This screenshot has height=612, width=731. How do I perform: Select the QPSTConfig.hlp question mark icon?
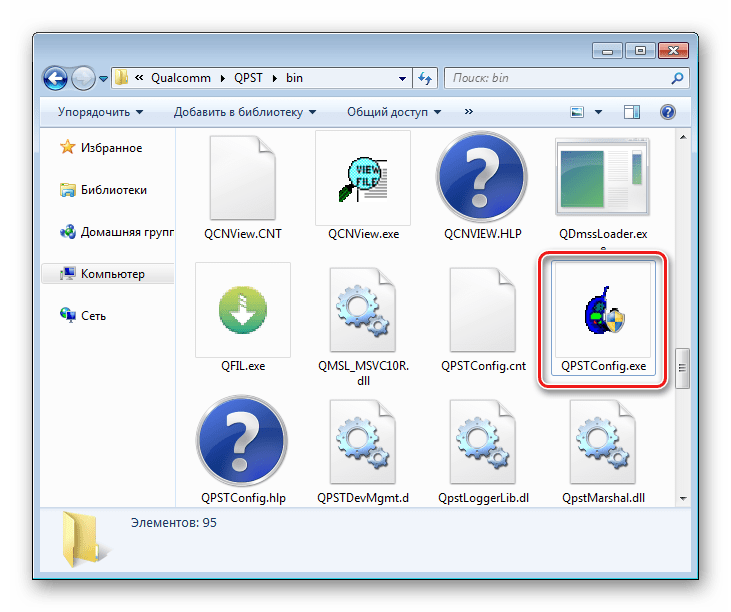click(x=242, y=441)
